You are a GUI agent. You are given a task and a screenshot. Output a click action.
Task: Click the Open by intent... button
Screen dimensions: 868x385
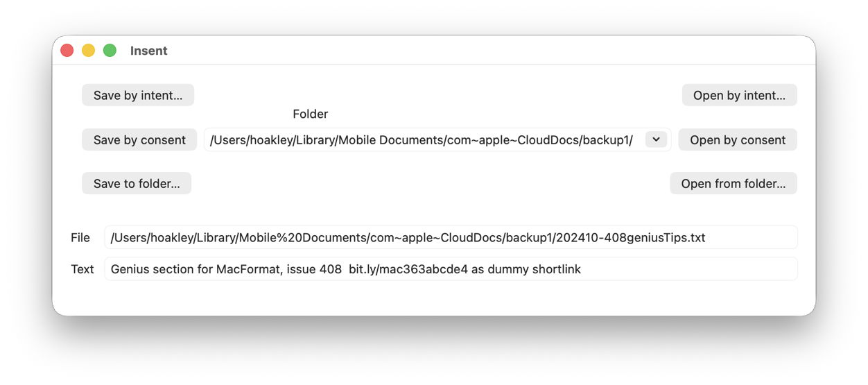739,96
